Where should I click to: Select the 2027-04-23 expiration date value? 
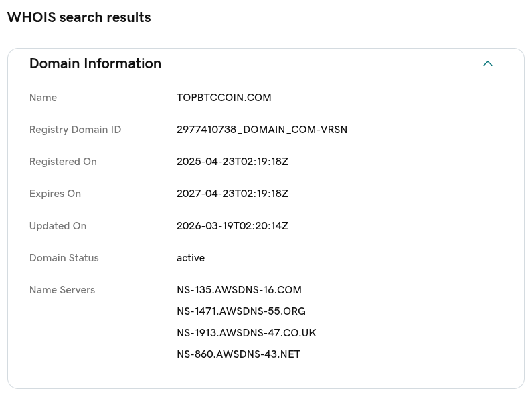[x=232, y=194]
